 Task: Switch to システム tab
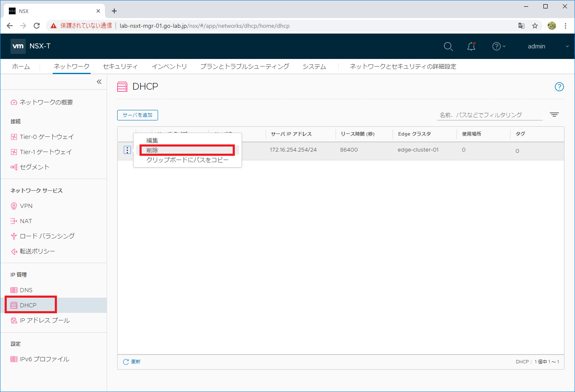pyautogui.click(x=314, y=67)
